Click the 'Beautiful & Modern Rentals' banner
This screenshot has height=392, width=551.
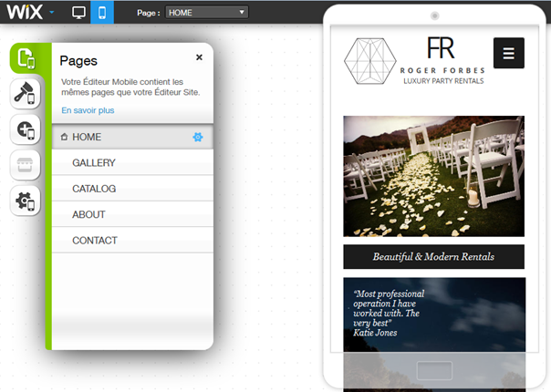pyautogui.click(x=433, y=257)
